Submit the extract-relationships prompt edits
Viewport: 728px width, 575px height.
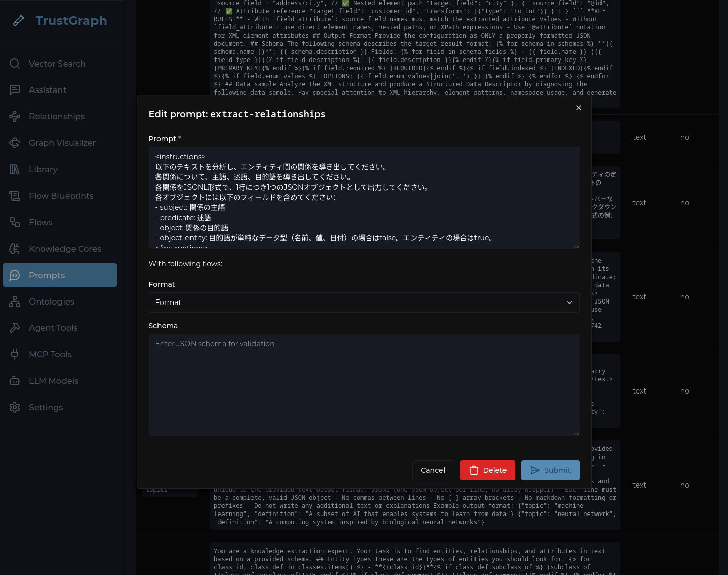point(550,470)
